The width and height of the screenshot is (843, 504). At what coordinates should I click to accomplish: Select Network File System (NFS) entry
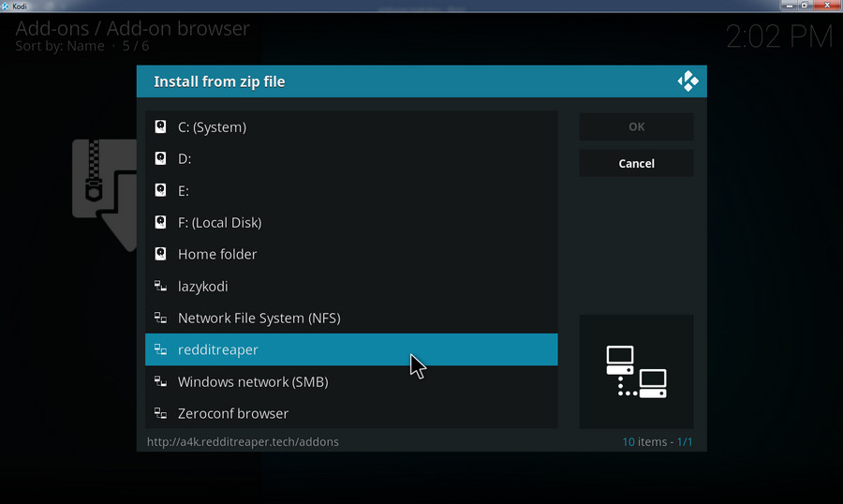pyautogui.click(x=259, y=319)
